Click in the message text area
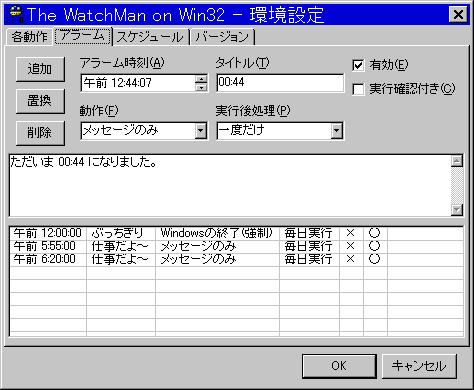 point(230,185)
